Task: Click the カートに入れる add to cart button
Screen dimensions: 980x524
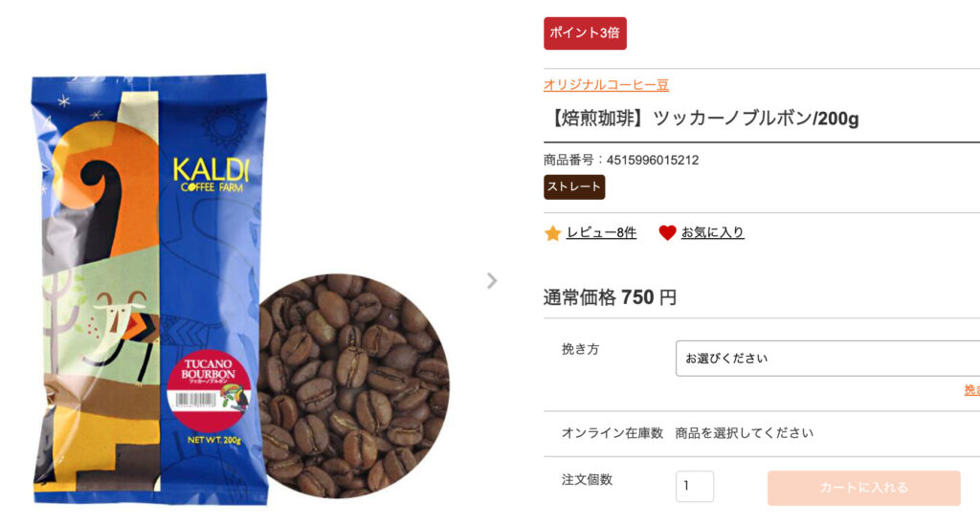Action: (864, 488)
